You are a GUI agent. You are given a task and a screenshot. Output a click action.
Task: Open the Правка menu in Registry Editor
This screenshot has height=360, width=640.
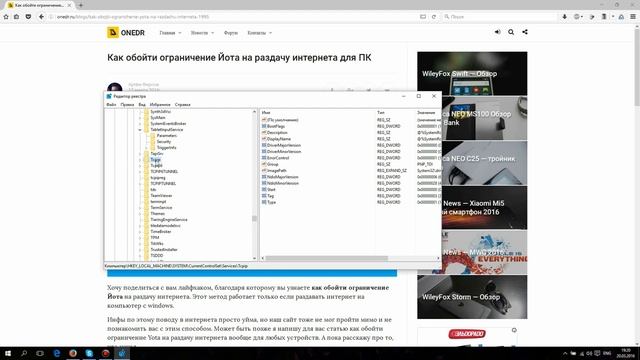[127, 105]
